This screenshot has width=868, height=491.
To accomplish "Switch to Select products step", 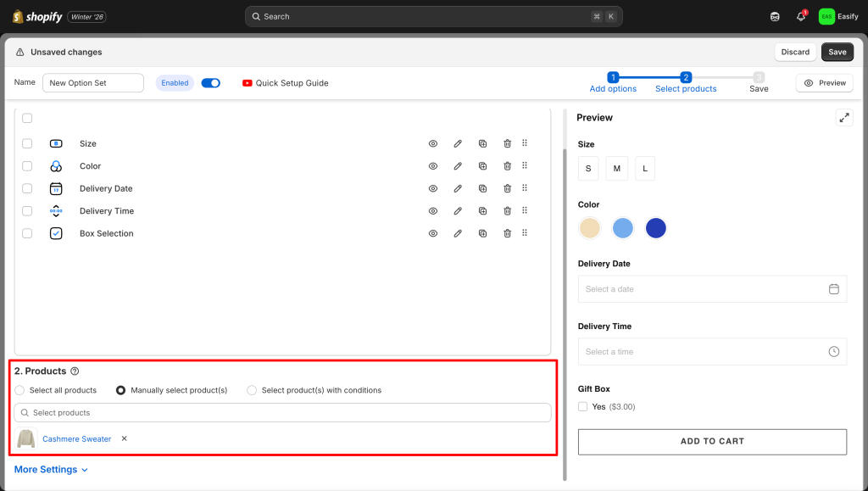I will pyautogui.click(x=686, y=82).
